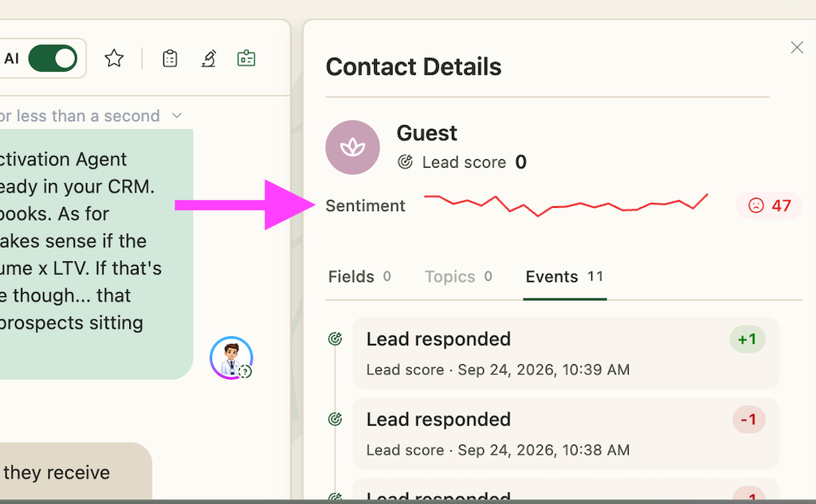Image resolution: width=816 pixels, height=504 pixels.
Task: Click the agent avatar in chat
Action: point(232,357)
